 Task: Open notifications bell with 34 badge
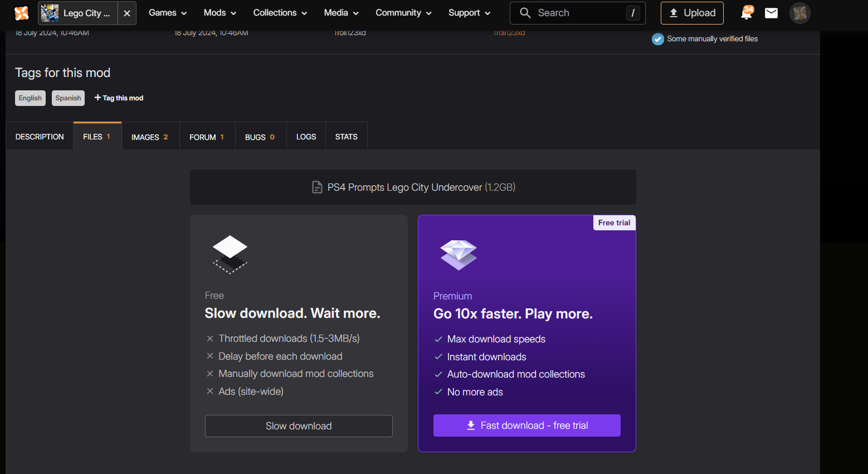747,12
